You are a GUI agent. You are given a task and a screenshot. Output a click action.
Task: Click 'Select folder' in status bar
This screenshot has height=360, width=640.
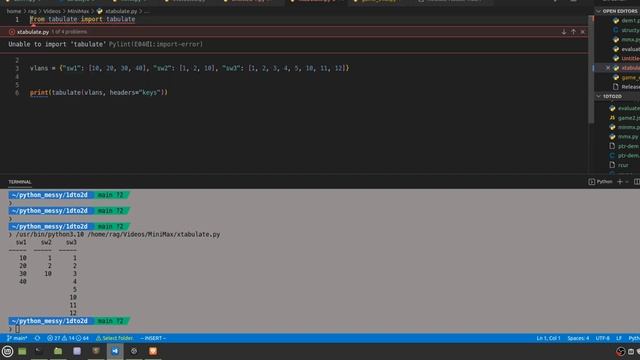114,338
